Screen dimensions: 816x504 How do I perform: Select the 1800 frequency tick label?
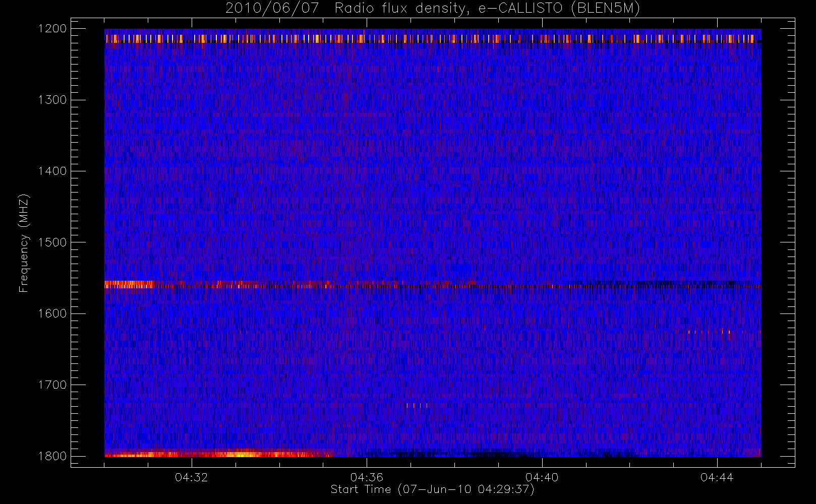(x=52, y=456)
